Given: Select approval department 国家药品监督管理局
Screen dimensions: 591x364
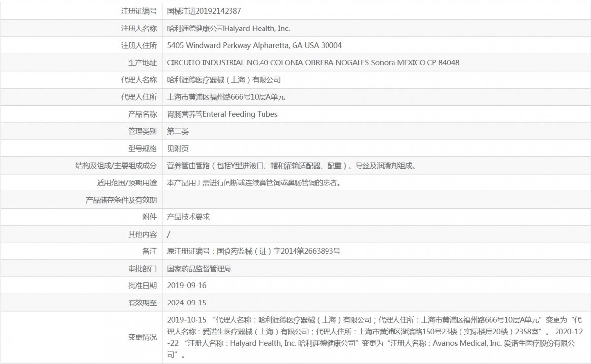Looking at the screenshot, I should 199,269.
